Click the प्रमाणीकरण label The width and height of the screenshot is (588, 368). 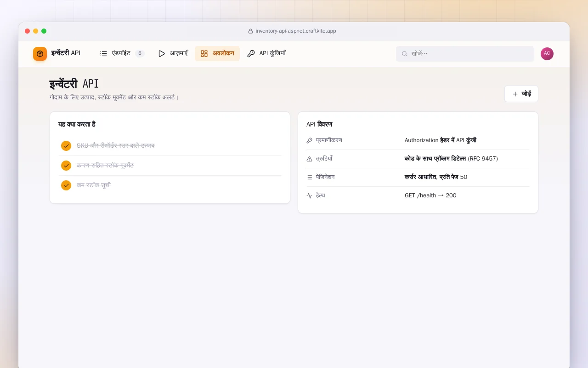tap(329, 140)
